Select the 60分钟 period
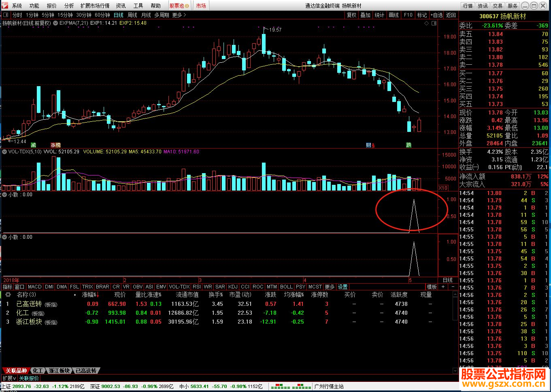 click(102, 15)
